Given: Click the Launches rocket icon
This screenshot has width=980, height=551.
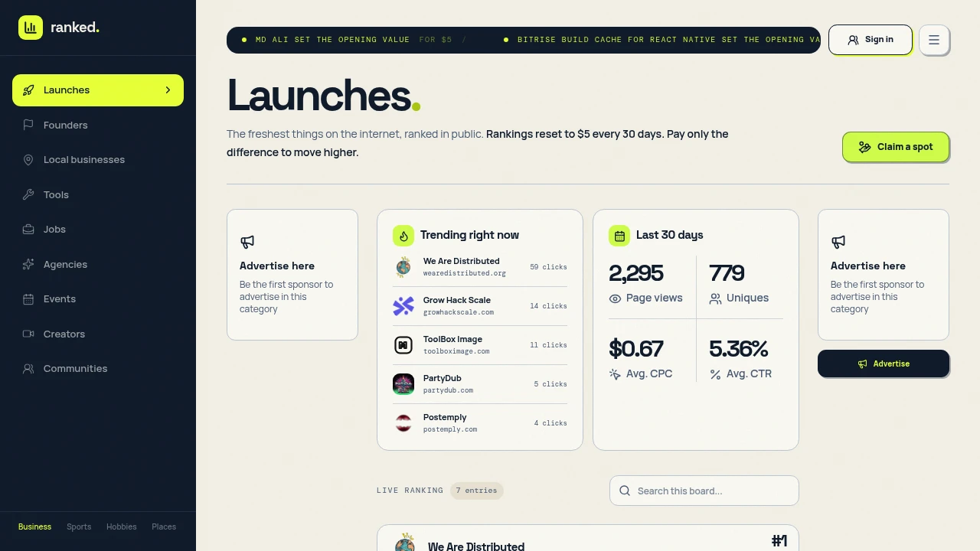Looking at the screenshot, I should (x=28, y=90).
